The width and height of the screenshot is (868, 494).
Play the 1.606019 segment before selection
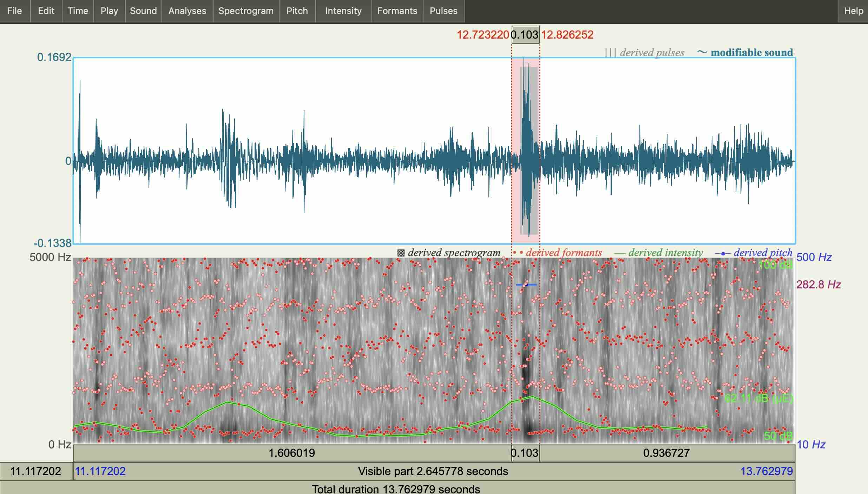pos(292,453)
